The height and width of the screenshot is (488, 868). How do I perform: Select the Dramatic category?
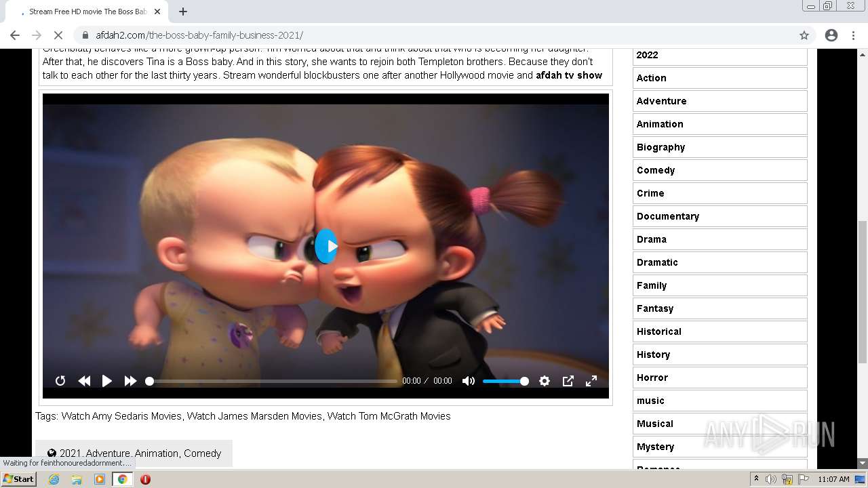click(720, 262)
